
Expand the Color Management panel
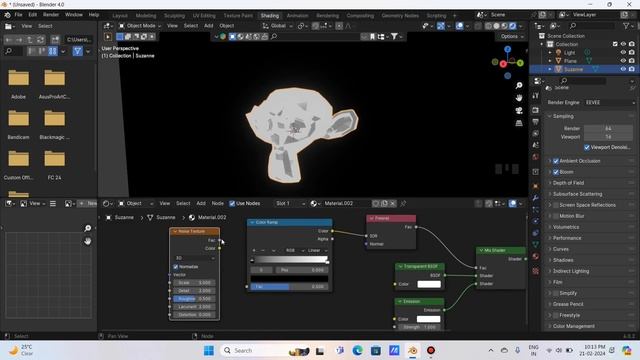(x=573, y=326)
